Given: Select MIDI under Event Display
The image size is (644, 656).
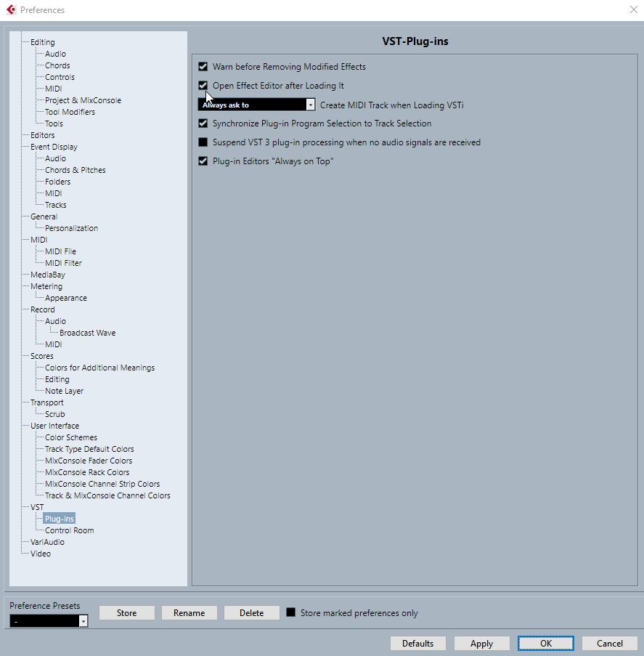Looking at the screenshot, I should point(53,193).
